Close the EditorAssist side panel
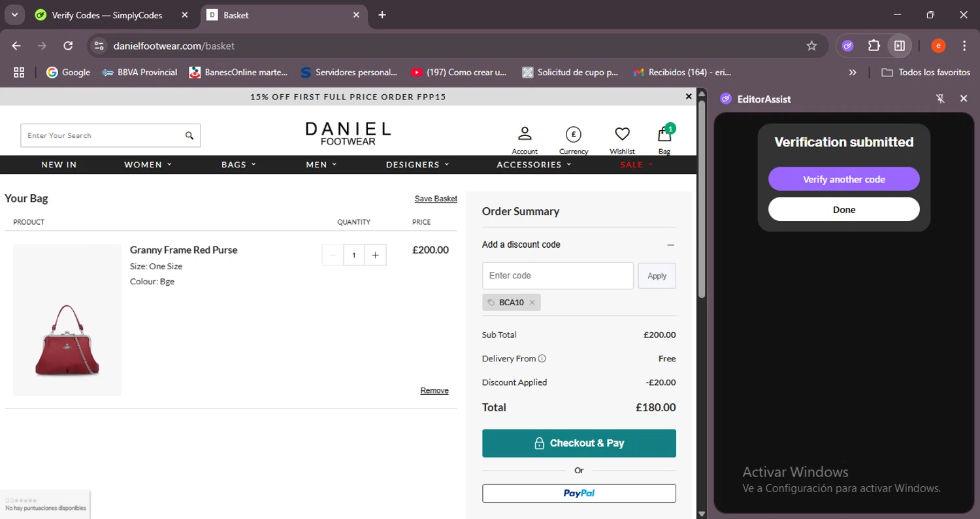 click(964, 99)
